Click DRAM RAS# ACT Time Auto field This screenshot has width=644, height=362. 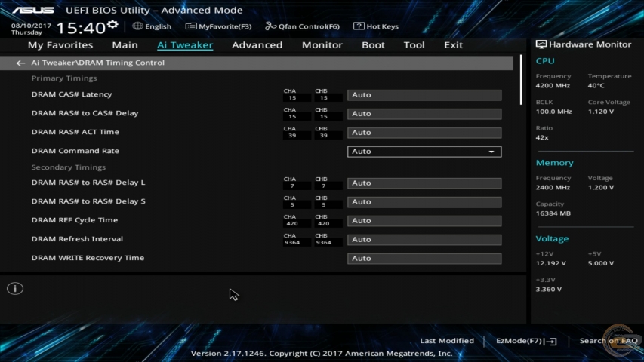pyautogui.click(x=424, y=133)
